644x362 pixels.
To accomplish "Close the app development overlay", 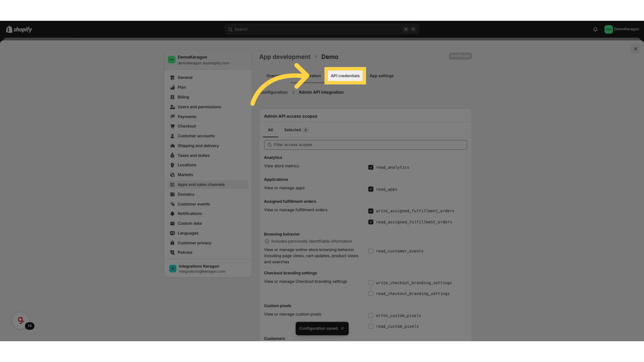I will click(635, 49).
